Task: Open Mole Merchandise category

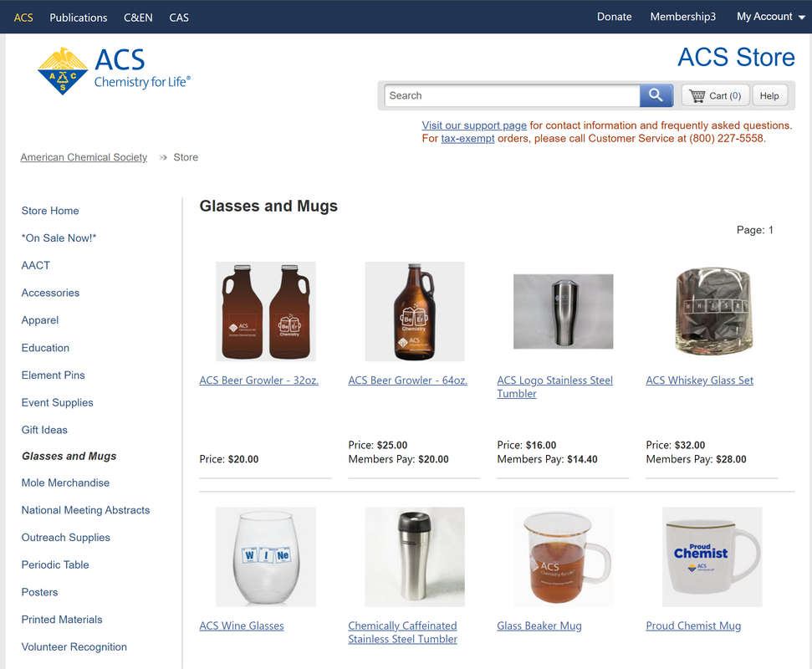Action: [x=65, y=483]
